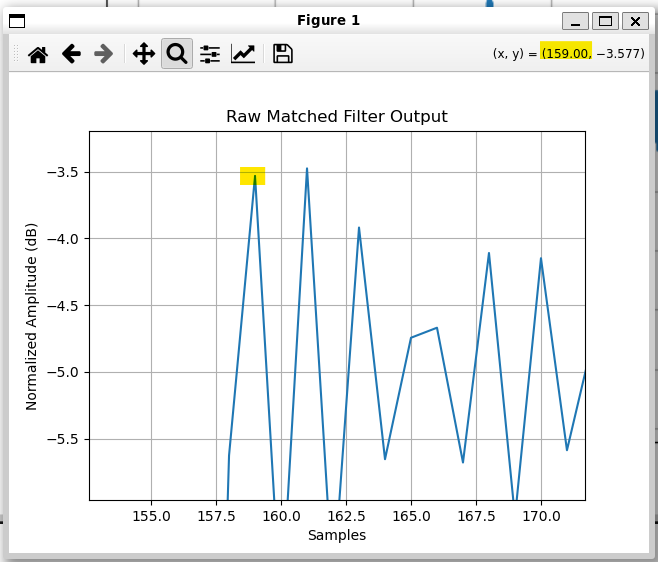658x562 pixels.
Task: Click the x-axis tick label 160.0
Action: 282,516
